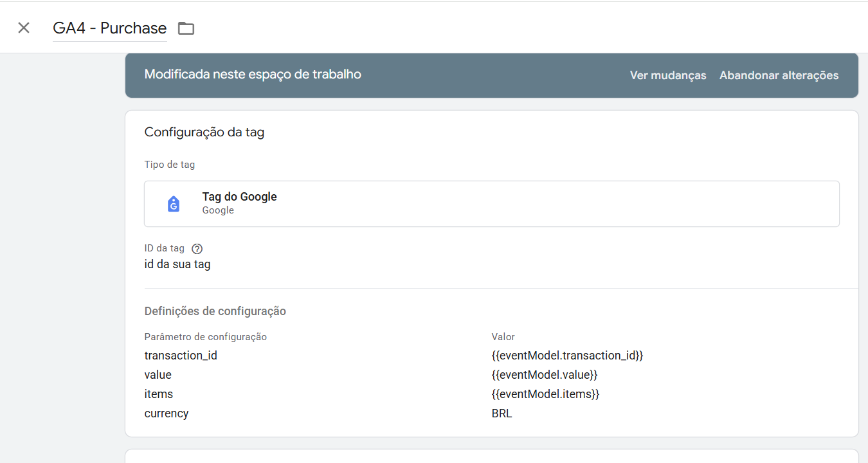Click Ver mudanças in the banner
Image resolution: width=868 pixels, height=463 pixels.
pos(668,75)
